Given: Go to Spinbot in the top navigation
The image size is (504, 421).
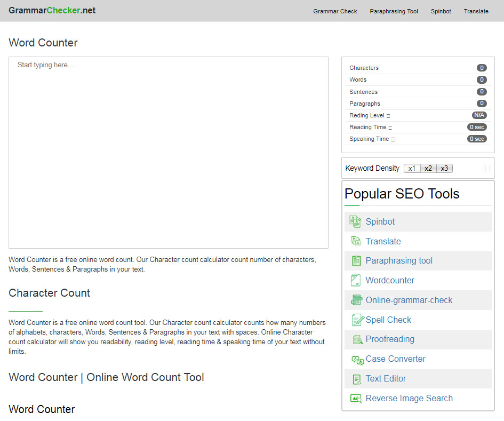Looking at the screenshot, I should [441, 11].
